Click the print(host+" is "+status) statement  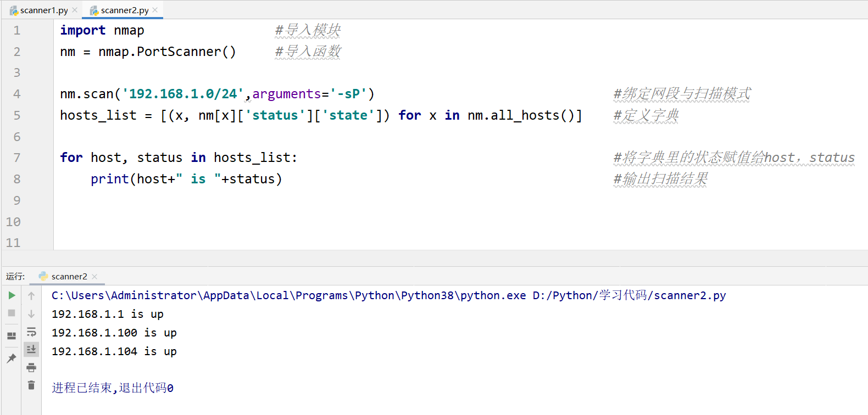(x=186, y=179)
